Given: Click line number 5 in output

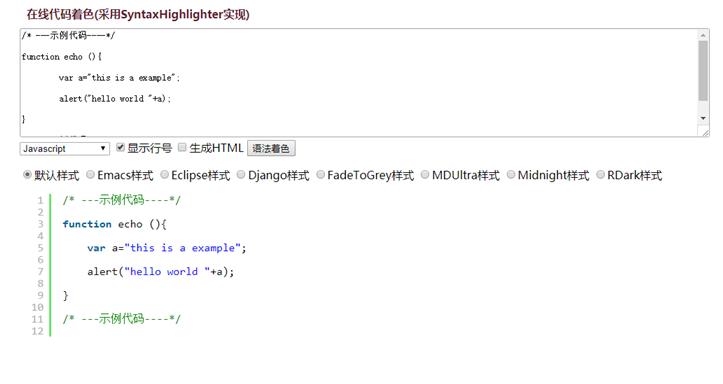Looking at the screenshot, I should point(40,248).
